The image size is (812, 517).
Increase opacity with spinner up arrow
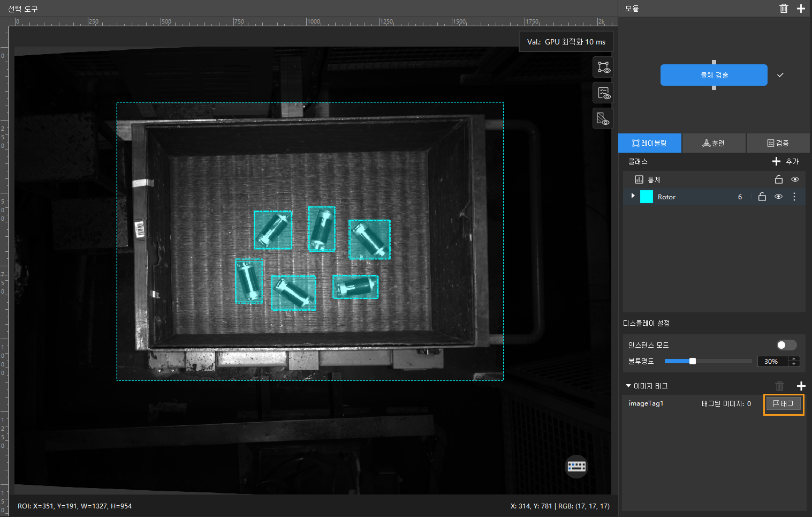[795, 358]
